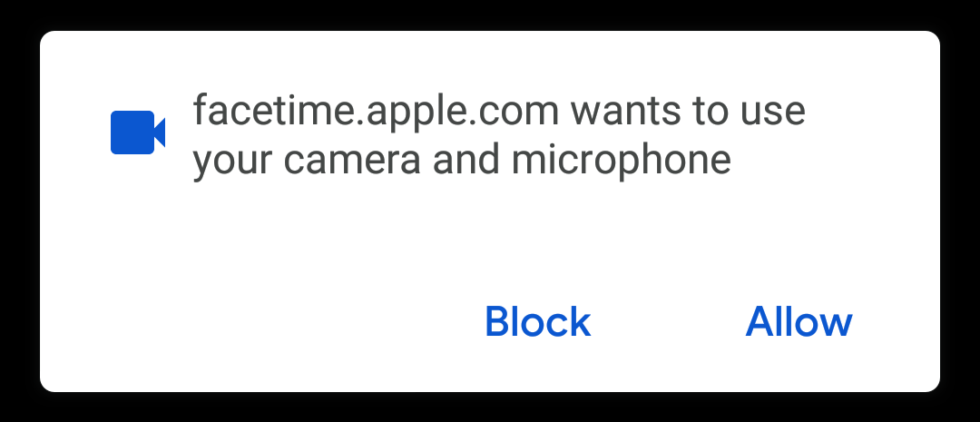Deny facetime.apple.com permission with Block
This screenshot has height=422, width=980.
tap(537, 322)
